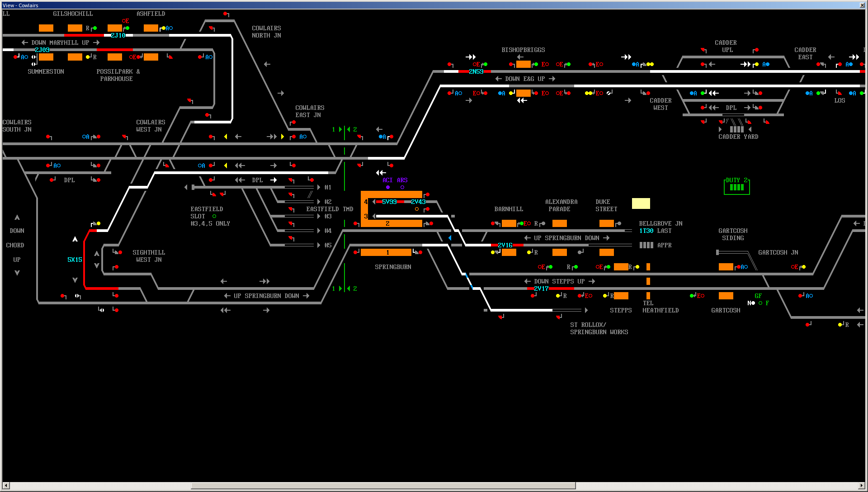The width and height of the screenshot is (868, 492).
Task: Click the St Rollox siding exit arrow
Action: point(586,310)
